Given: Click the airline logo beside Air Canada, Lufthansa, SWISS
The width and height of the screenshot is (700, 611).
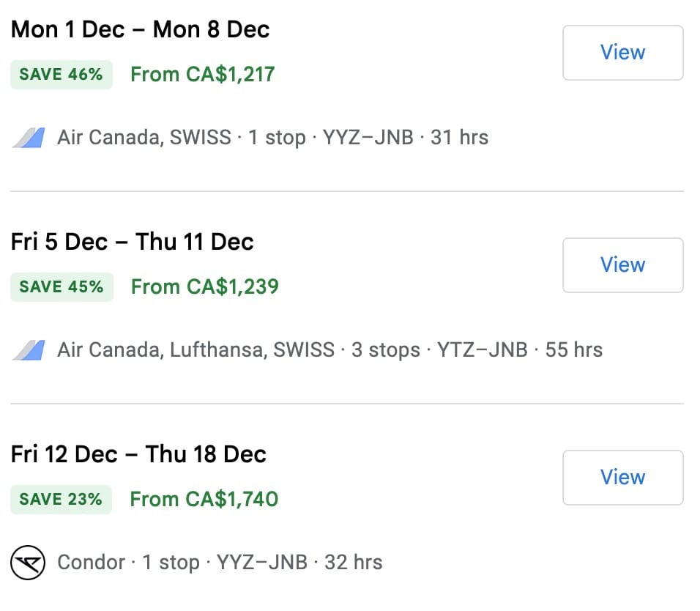Looking at the screenshot, I should 29,350.
